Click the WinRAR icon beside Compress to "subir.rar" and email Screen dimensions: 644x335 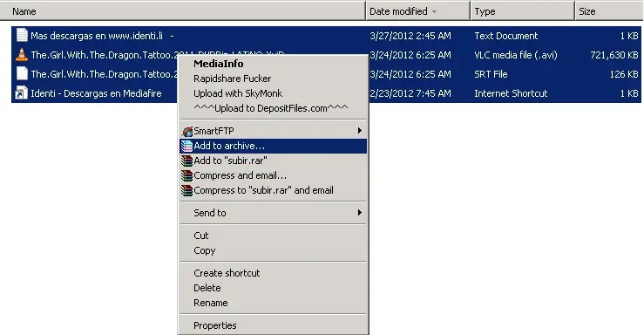pyautogui.click(x=187, y=190)
